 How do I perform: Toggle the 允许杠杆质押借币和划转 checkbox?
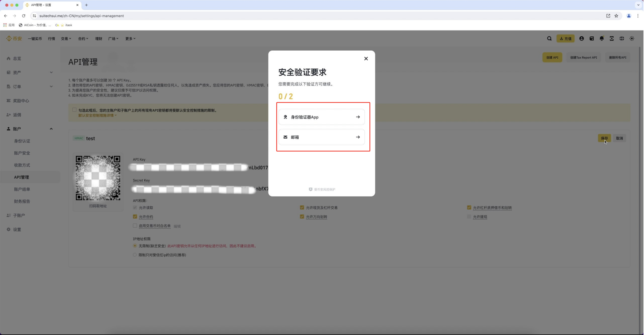(469, 208)
